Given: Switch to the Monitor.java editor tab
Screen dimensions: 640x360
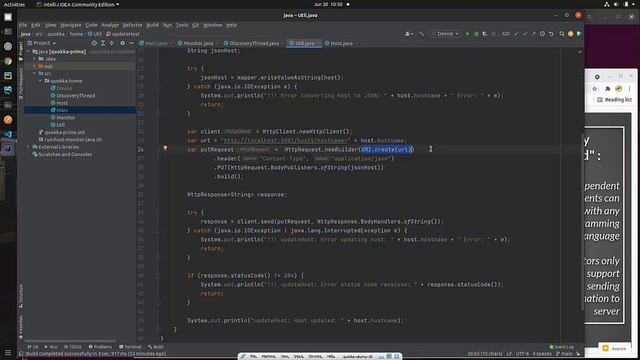Looking at the screenshot, I should (x=198, y=43).
